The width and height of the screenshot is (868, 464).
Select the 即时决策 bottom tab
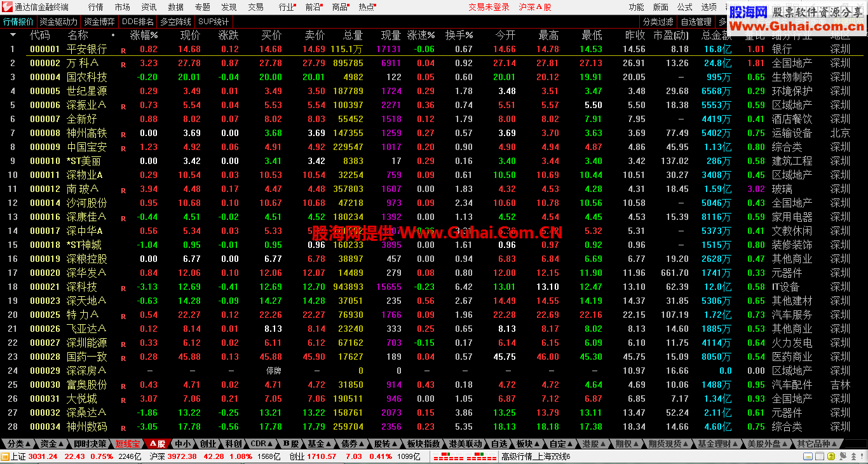(88, 444)
